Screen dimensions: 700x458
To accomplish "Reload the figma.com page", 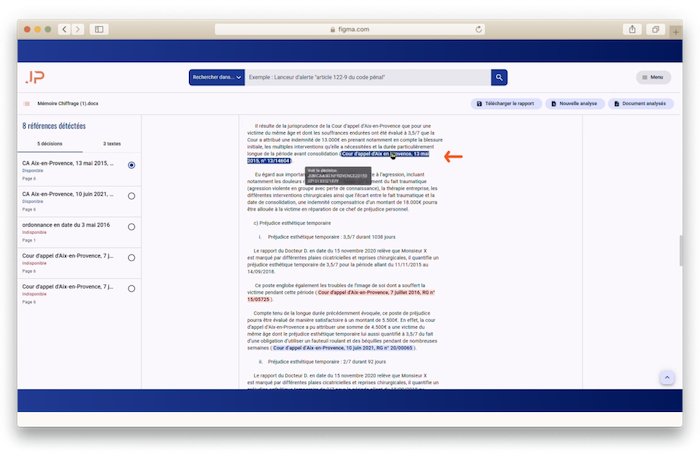I will coord(478,29).
